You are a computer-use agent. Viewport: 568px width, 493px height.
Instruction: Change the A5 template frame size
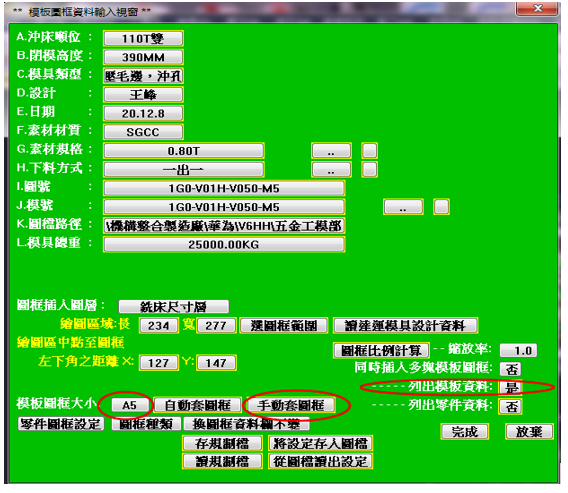[130, 405]
